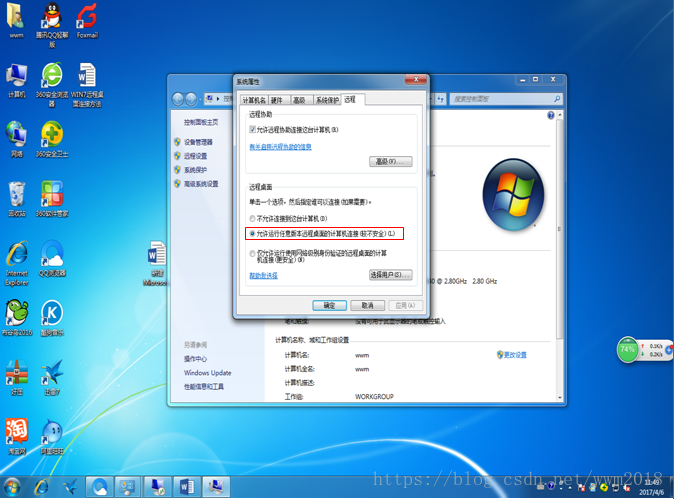
Task: Open the 帮助我选择 link
Action: (x=263, y=276)
